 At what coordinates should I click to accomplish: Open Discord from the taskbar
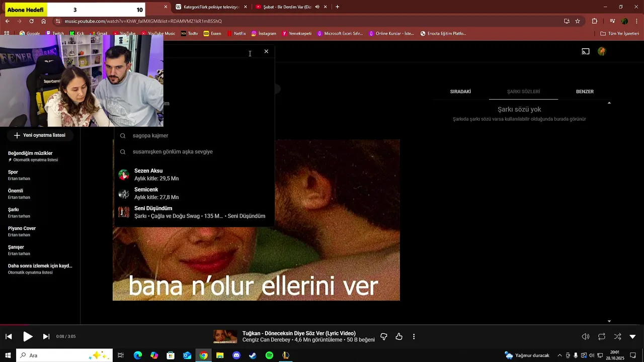coord(236,355)
